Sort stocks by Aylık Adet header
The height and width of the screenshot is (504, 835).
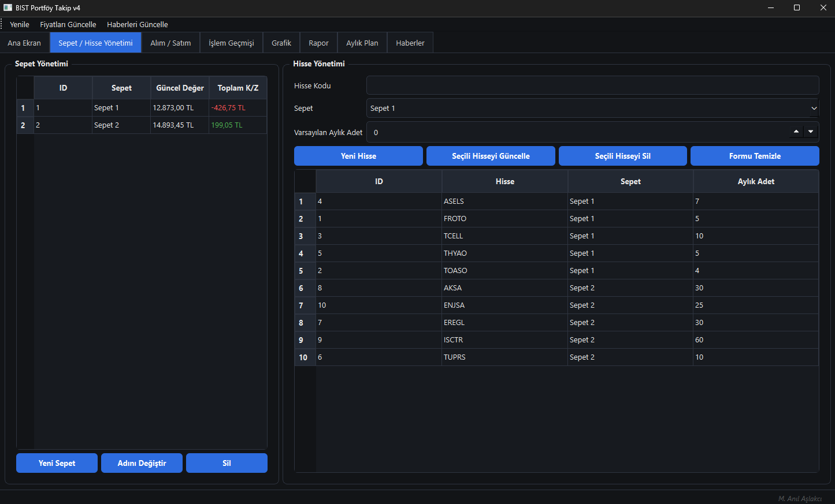coord(756,181)
